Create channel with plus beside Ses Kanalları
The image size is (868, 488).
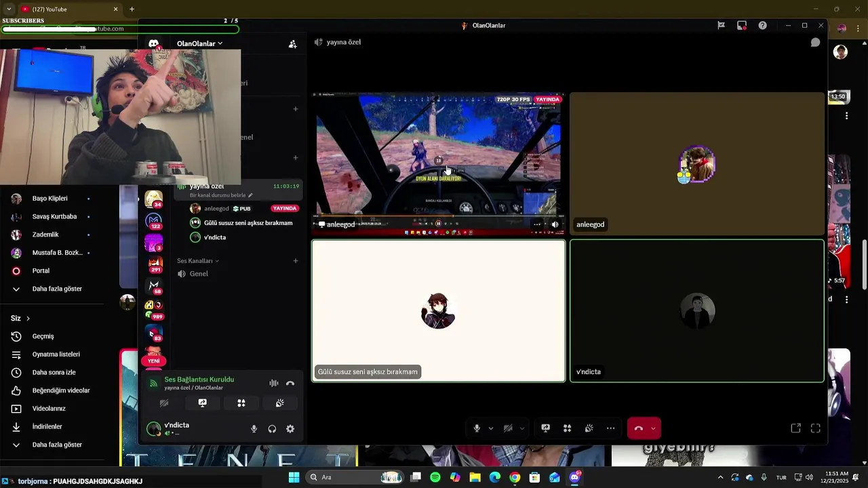click(x=295, y=261)
